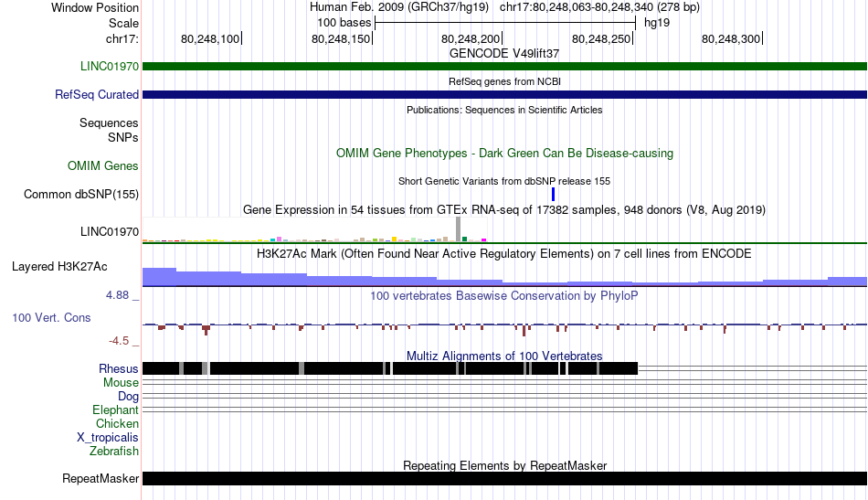Click the chr17:80,248,063-80,248,340 position text
This screenshot has height=500, width=868.
click(599, 7)
